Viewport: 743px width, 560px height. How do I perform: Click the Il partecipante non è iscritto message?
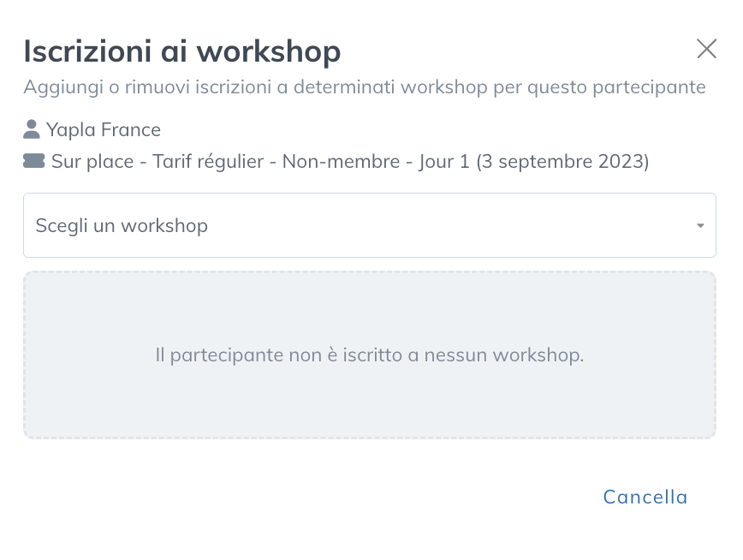coord(370,355)
